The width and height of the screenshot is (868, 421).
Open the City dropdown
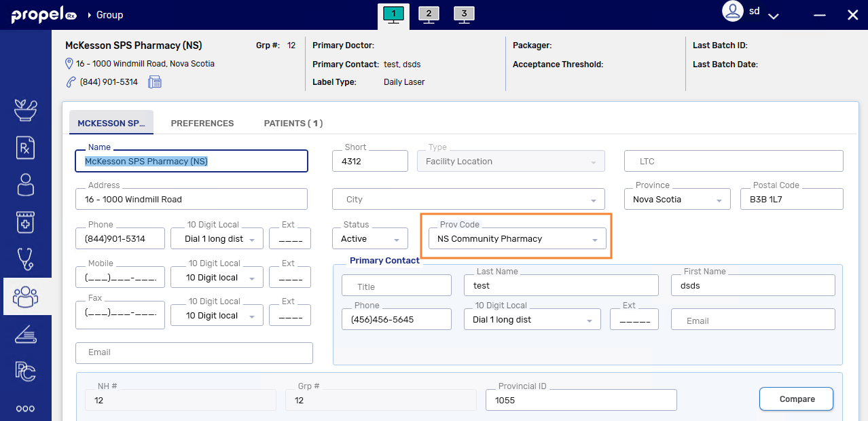pyautogui.click(x=594, y=200)
